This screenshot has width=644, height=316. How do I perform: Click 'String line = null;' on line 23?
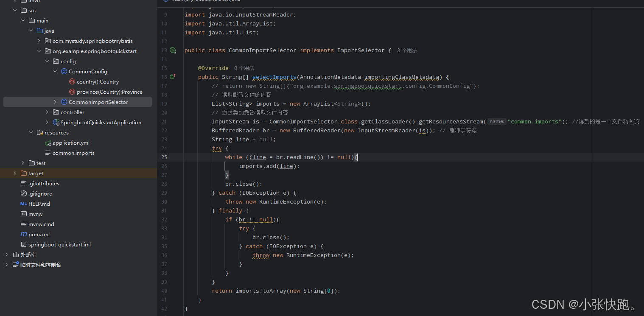[x=244, y=140]
